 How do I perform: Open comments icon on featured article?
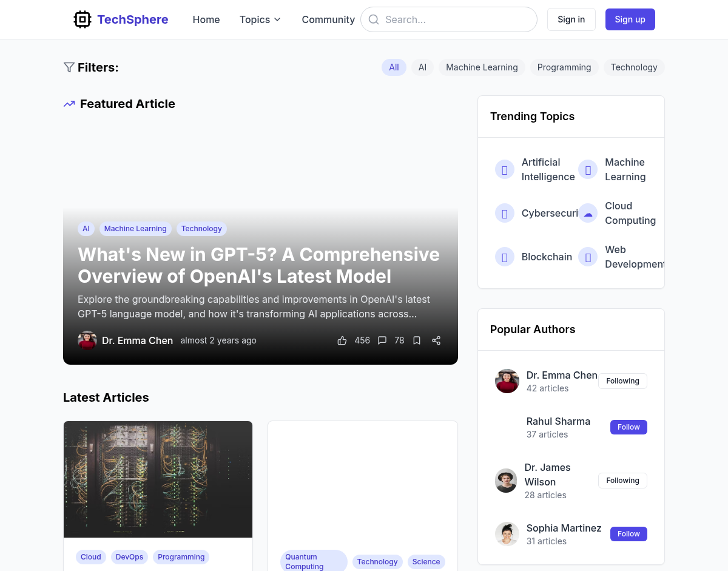(382, 340)
